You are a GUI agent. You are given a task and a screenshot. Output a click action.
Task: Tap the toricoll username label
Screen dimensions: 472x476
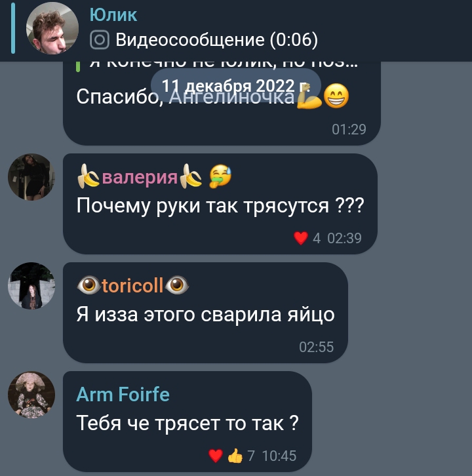(132, 286)
